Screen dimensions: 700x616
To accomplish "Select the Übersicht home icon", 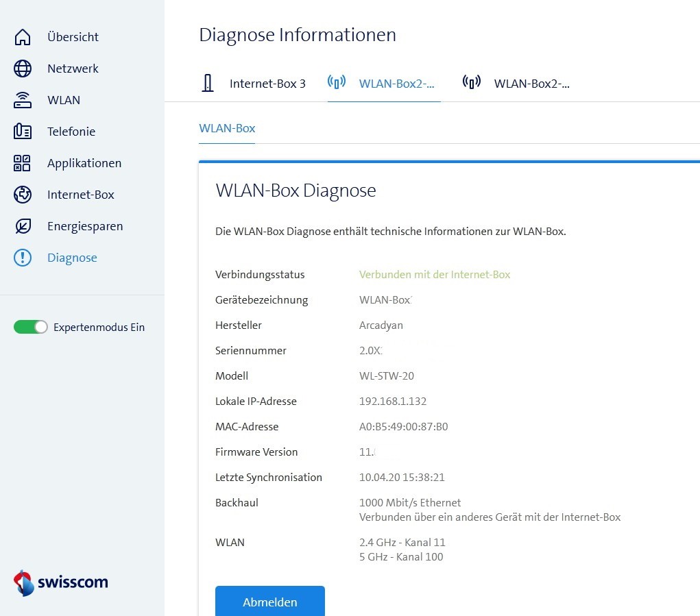I will point(21,37).
